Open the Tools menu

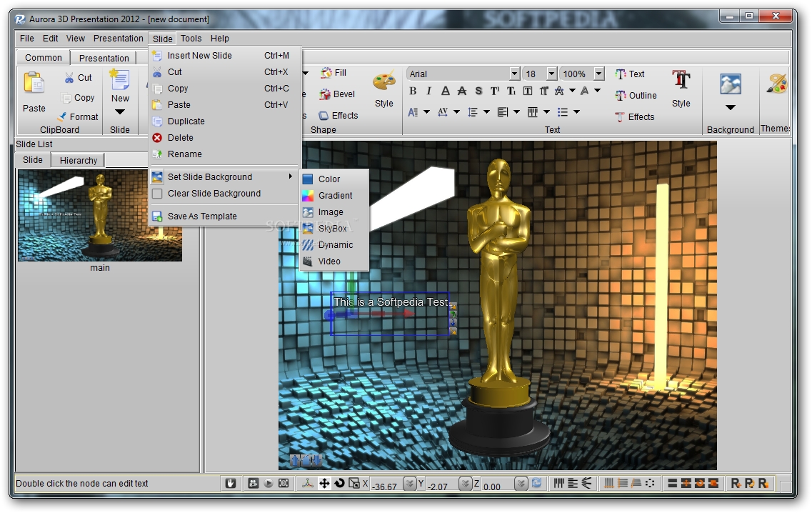tap(191, 39)
